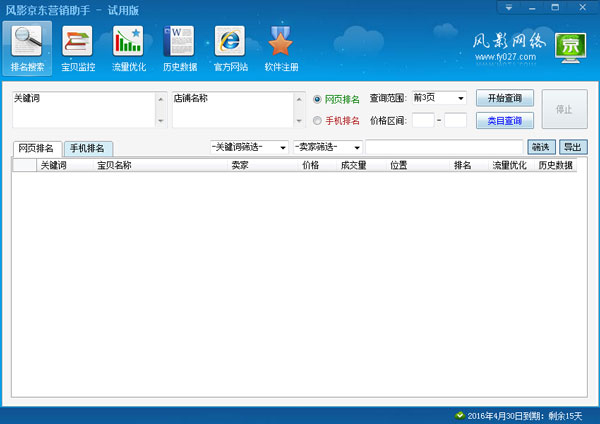
Task: Sort by the 排名 column header
Action: tap(469, 165)
